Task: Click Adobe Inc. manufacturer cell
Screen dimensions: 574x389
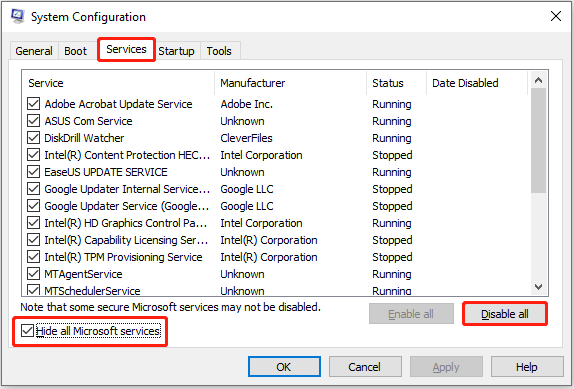Action: 246,104
